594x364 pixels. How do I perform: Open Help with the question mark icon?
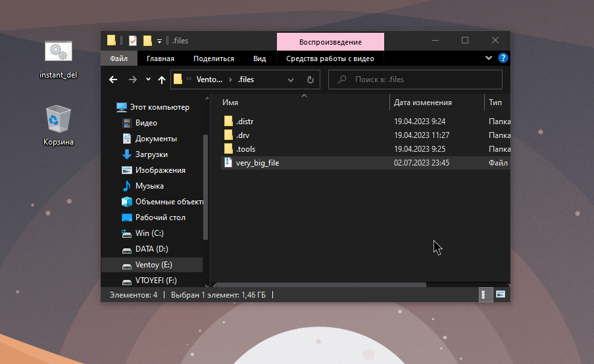(503, 58)
